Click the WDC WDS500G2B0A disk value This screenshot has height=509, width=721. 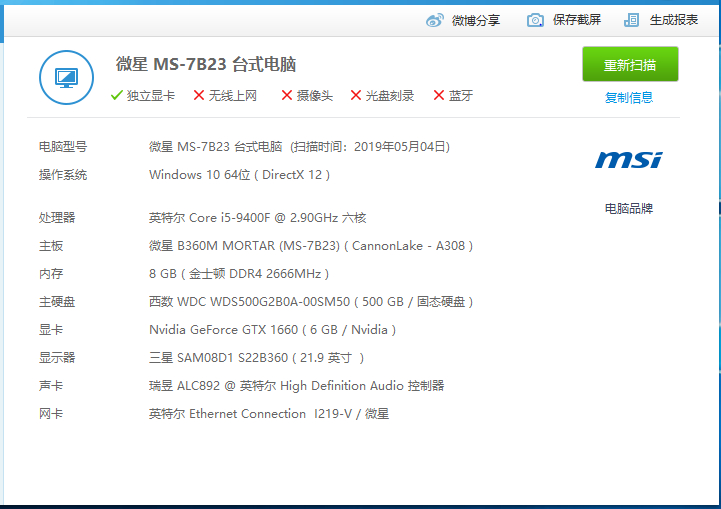point(311,302)
